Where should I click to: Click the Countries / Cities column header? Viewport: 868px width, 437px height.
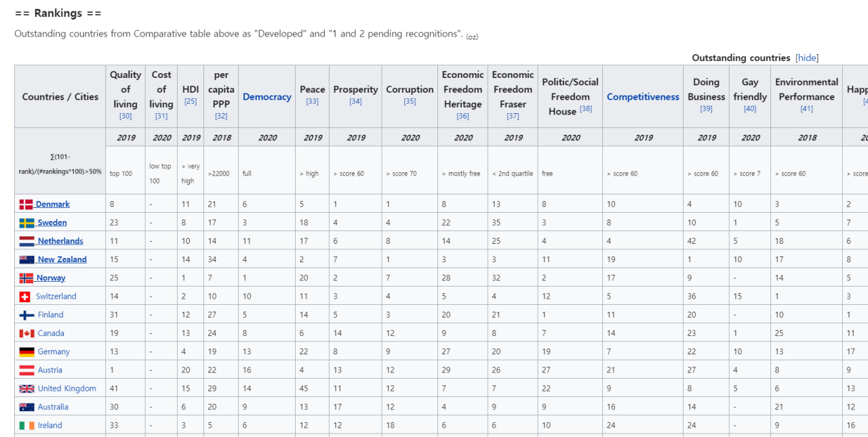coord(60,97)
